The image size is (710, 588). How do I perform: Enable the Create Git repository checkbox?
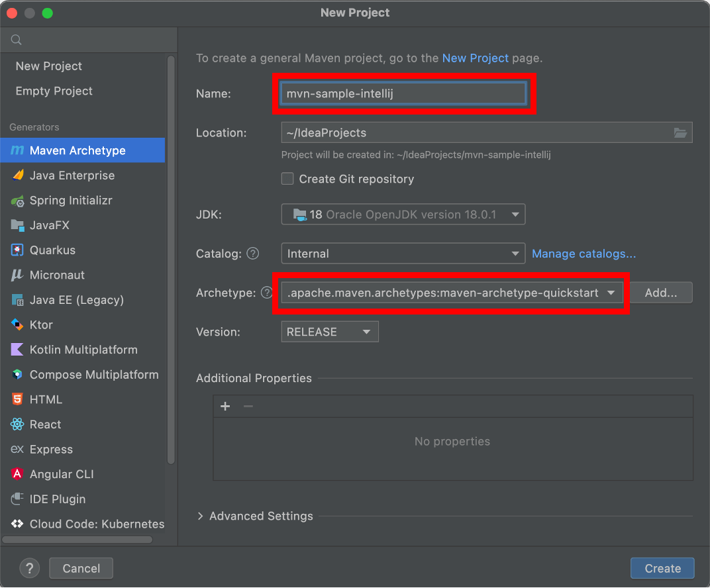287,179
